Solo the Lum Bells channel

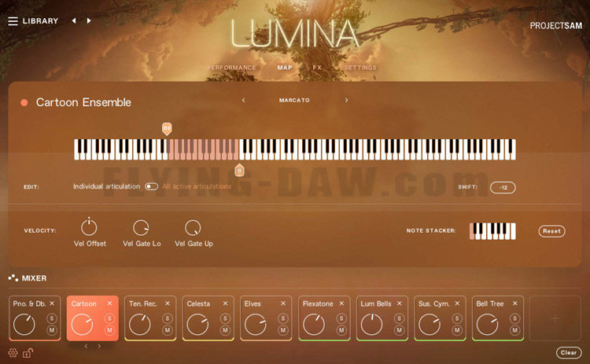[399, 318]
